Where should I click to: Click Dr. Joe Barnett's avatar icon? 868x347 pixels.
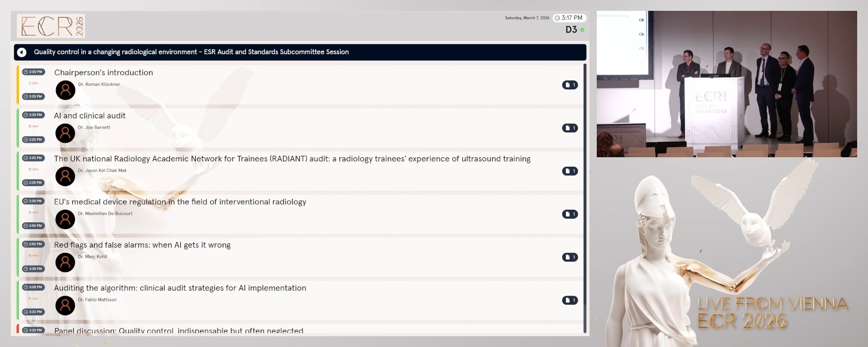tap(65, 133)
